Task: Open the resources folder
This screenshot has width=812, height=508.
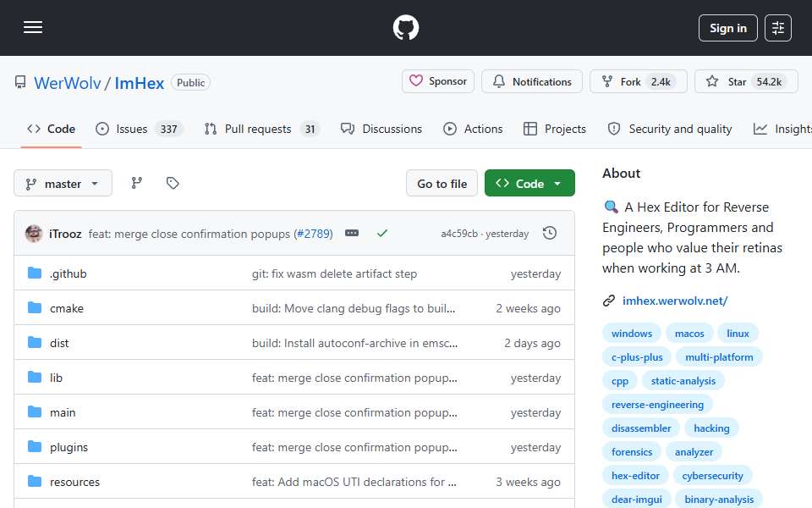Action: pos(74,482)
